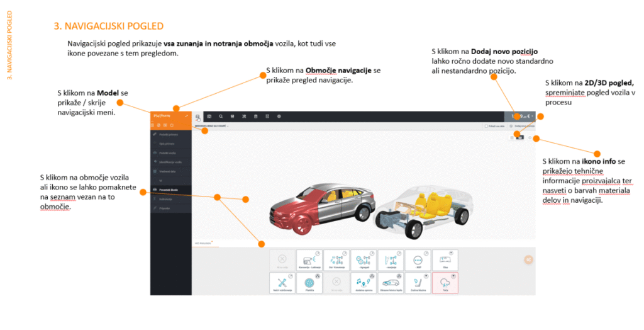The image size is (644, 330).
Task: Switch to 3D vehicle view
Action: click(x=519, y=137)
